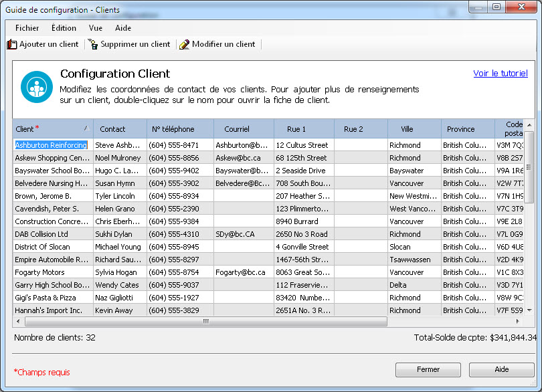The width and height of the screenshot is (542, 392).
Task: Click the Ashburton Reinforcing name field
Action: pos(51,145)
